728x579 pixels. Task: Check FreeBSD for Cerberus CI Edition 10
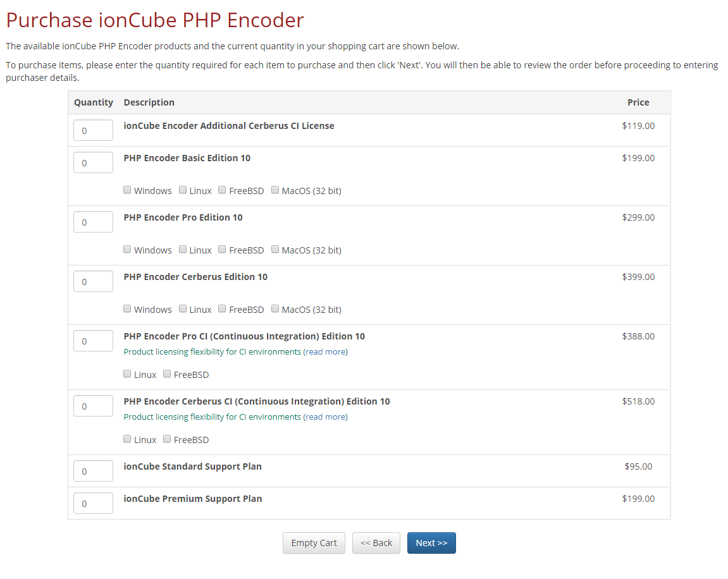[x=167, y=439]
